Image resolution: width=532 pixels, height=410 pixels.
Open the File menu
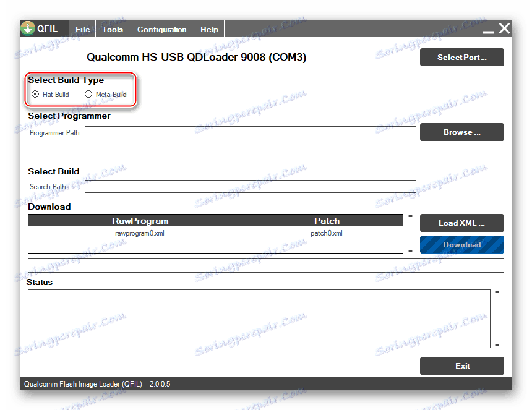82,30
